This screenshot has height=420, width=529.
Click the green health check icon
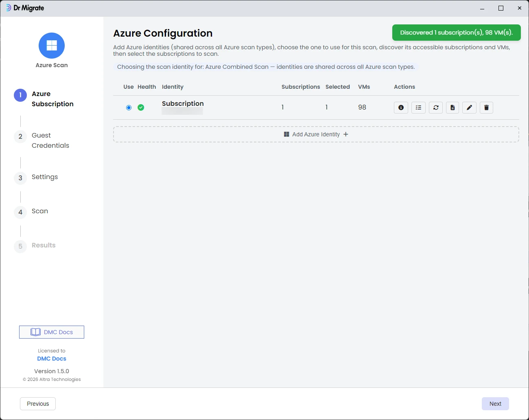pyautogui.click(x=141, y=107)
